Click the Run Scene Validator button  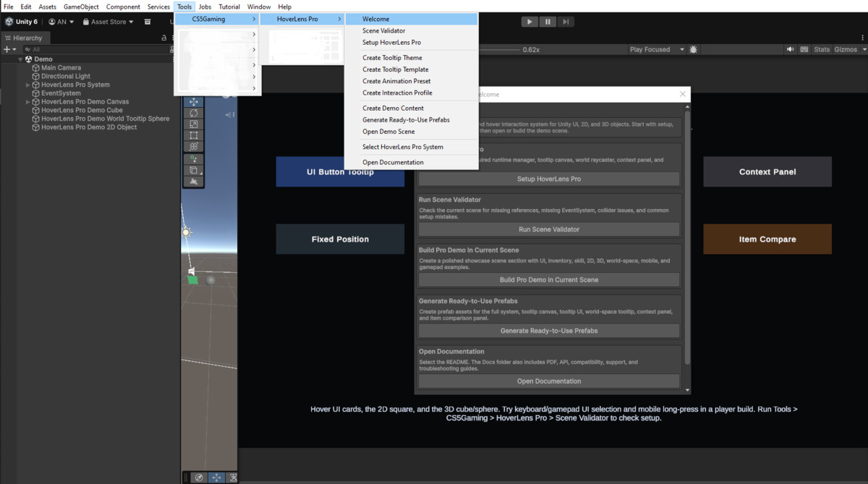tap(549, 229)
